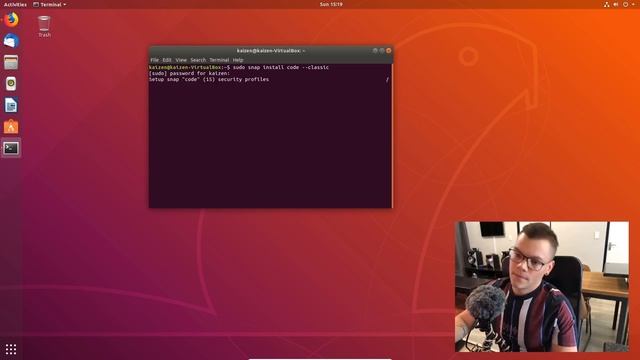Viewport: 640px width, 360px height.
Task: Select the Trash icon on desktop
Action: pos(44,26)
